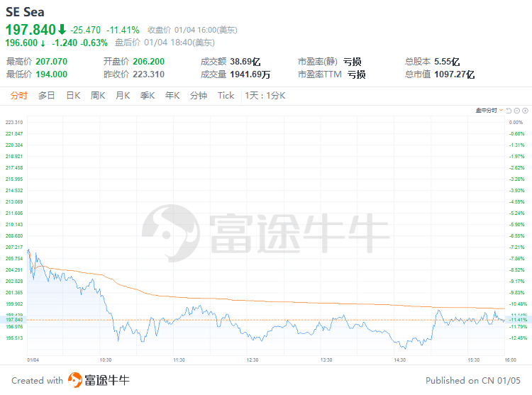
Task: Open the 分钟 tab
Action: 199,96
